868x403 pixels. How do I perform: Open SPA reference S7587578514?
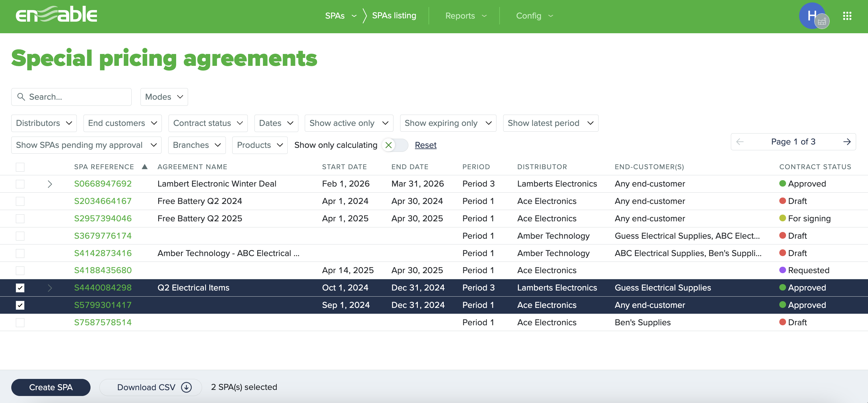click(103, 323)
